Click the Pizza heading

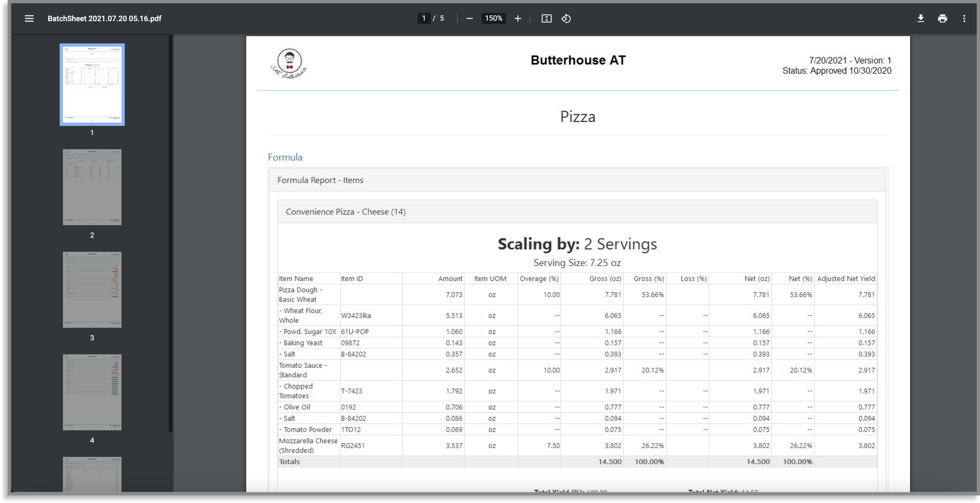pos(578,116)
